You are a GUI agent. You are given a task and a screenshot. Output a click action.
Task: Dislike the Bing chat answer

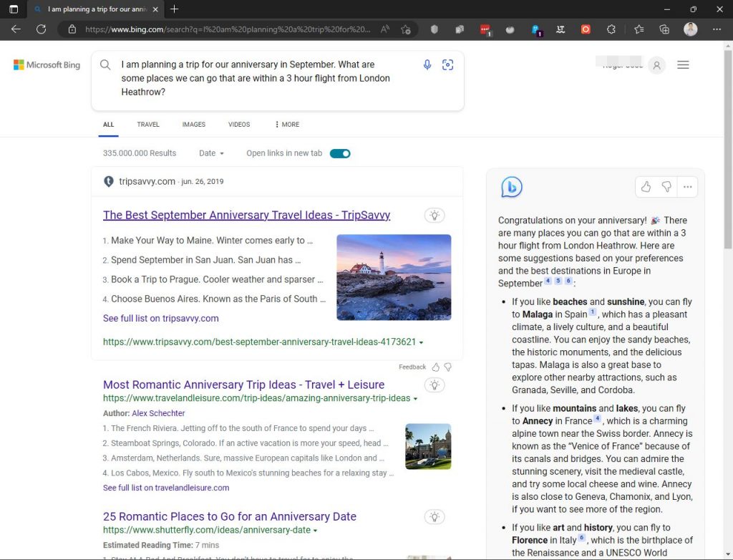click(x=666, y=187)
